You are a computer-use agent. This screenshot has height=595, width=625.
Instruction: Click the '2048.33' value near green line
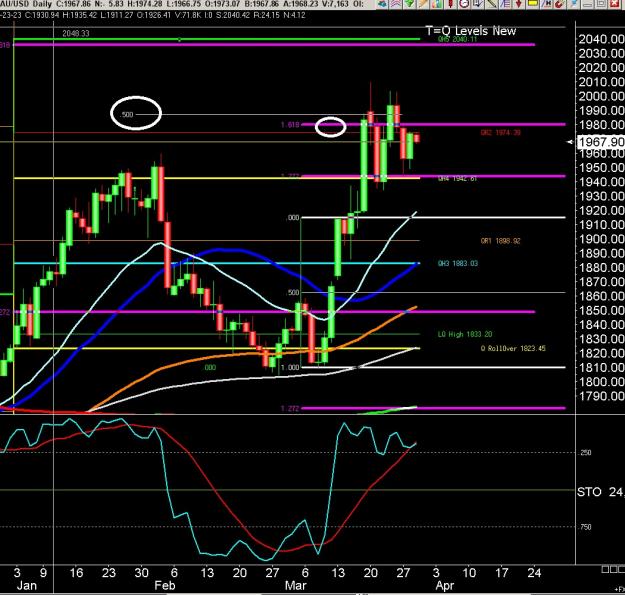click(x=76, y=33)
